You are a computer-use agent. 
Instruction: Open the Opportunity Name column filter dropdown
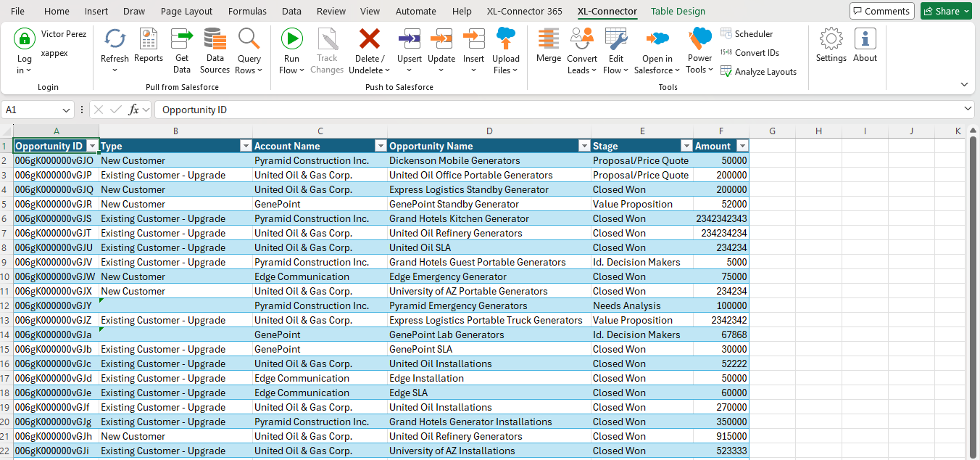tap(584, 146)
